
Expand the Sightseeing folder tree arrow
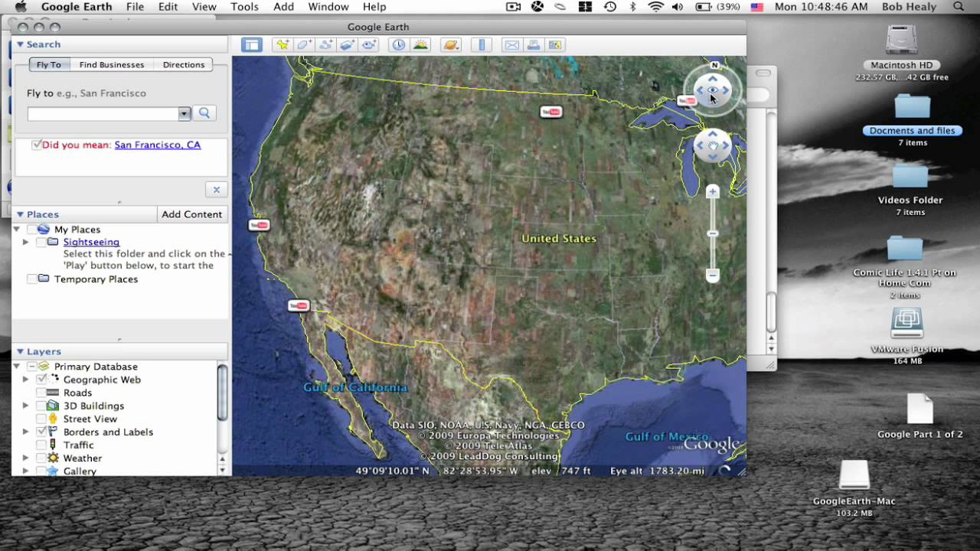25,242
